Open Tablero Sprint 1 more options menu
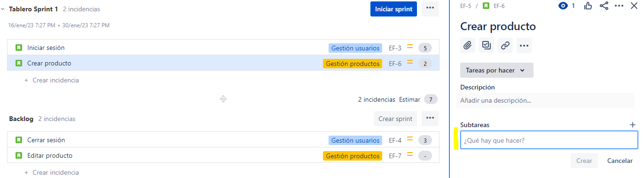The image size is (644, 178). pos(430,9)
